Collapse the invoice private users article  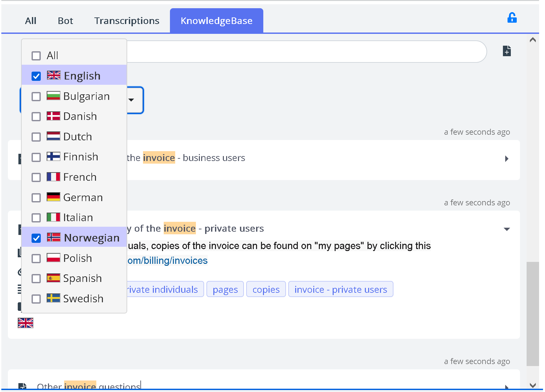507,229
